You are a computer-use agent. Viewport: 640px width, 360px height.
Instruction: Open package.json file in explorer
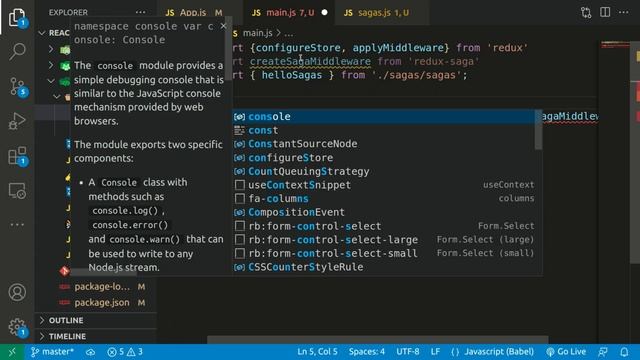102,302
